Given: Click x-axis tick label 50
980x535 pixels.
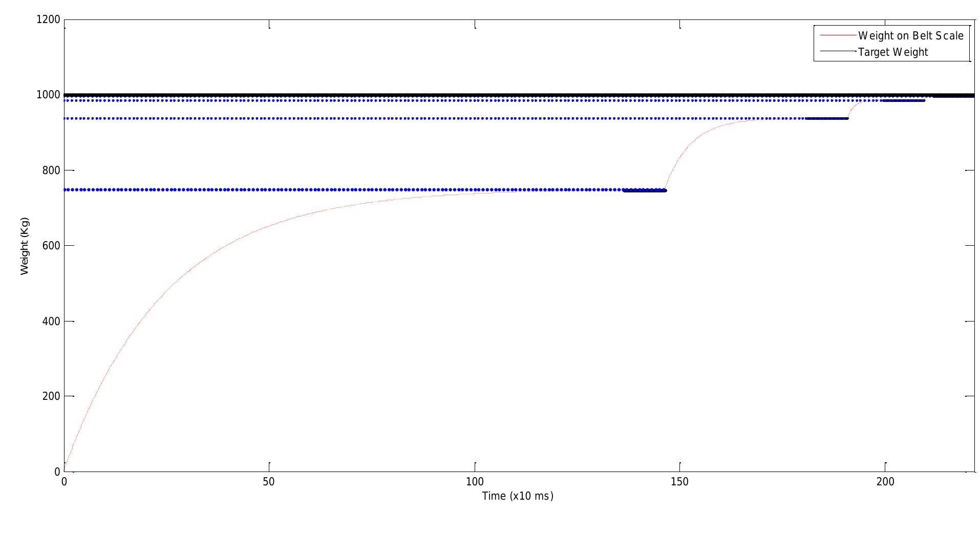Looking at the screenshot, I should [269, 482].
